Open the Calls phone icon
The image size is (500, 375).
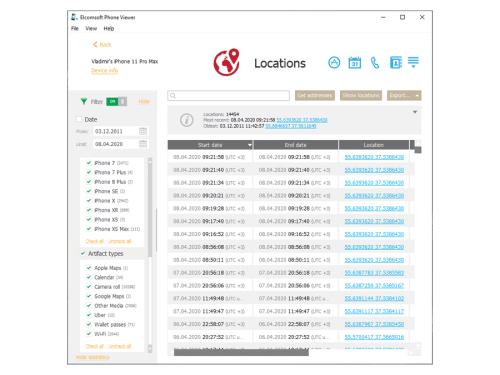point(375,62)
